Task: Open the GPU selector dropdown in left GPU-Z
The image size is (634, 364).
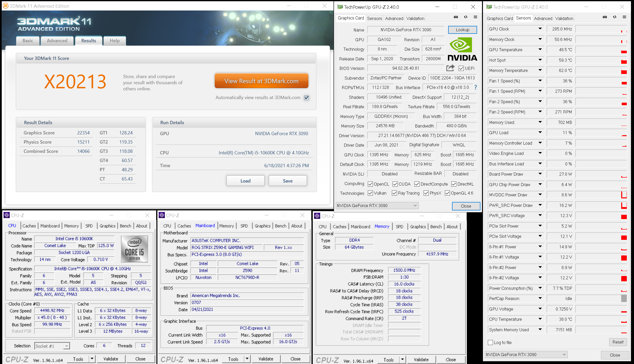Action: pyautogui.click(x=377, y=206)
